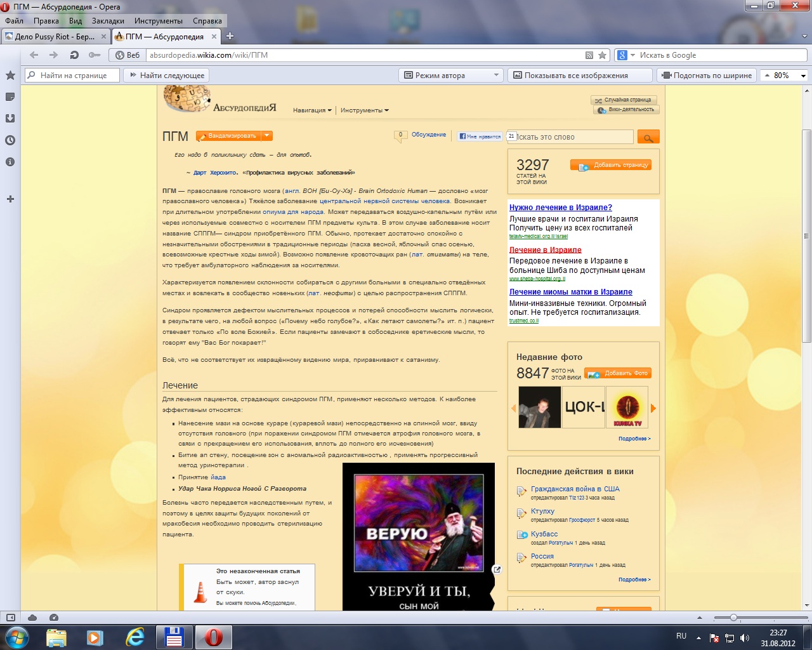Open History clock icon in sidebar
The width and height of the screenshot is (812, 650).
click(x=10, y=140)
